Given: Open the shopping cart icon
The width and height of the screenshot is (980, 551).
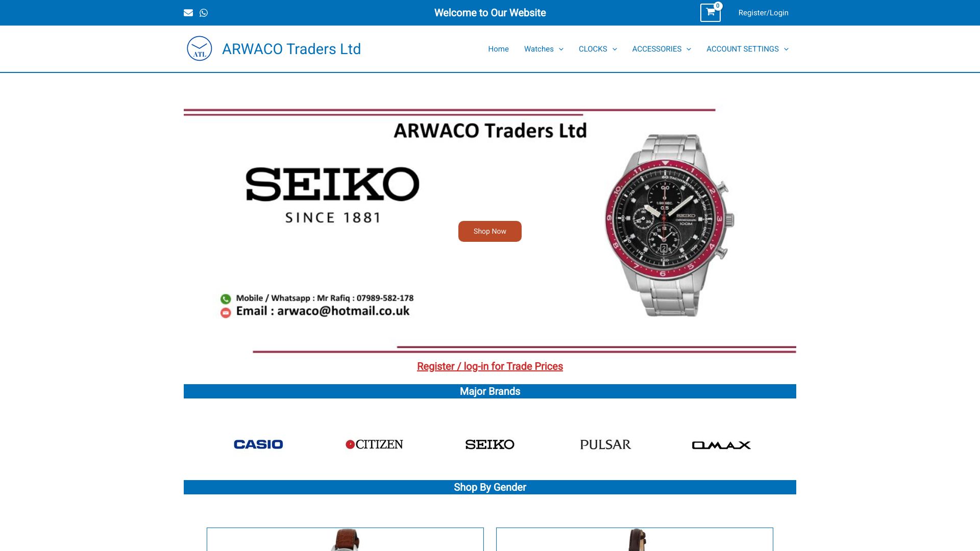Looking at the screenshot, I should pyautogui.click(x=710, y=13).
